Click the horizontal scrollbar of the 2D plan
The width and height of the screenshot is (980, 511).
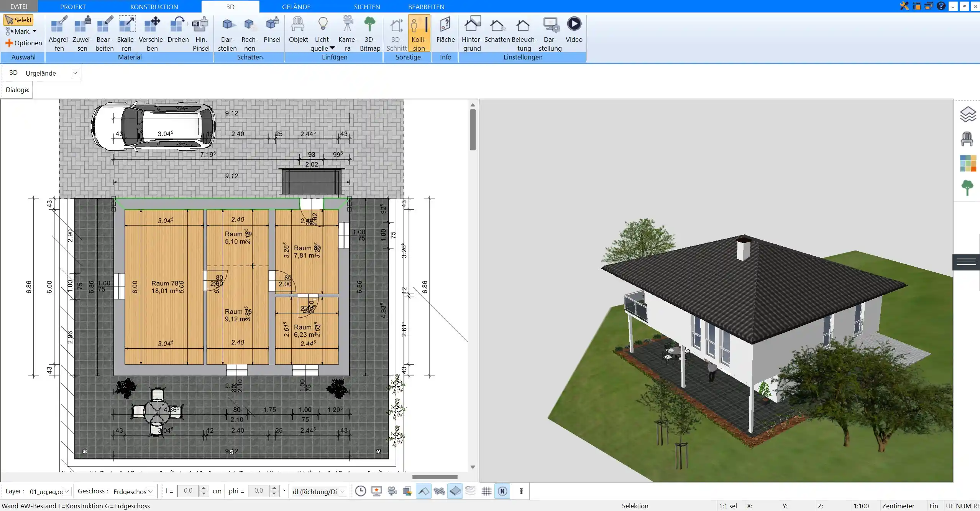point(435,477)
